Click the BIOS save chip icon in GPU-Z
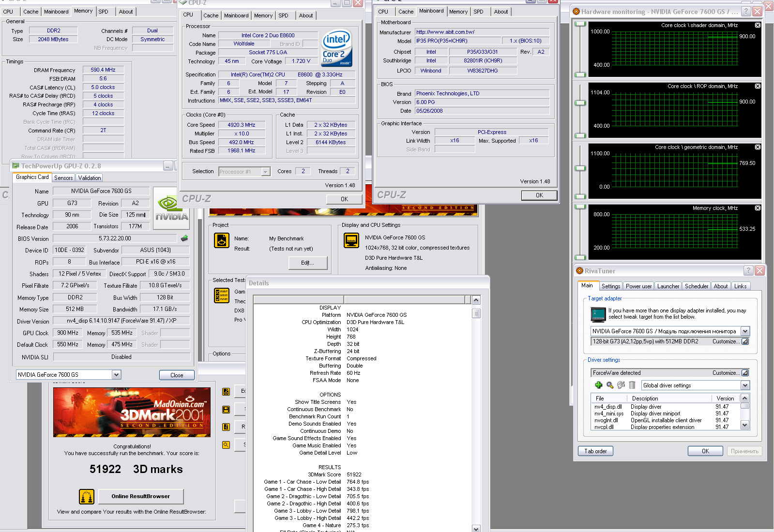The width and height of the screenshot is (774, 532). (x=184, y=238)
